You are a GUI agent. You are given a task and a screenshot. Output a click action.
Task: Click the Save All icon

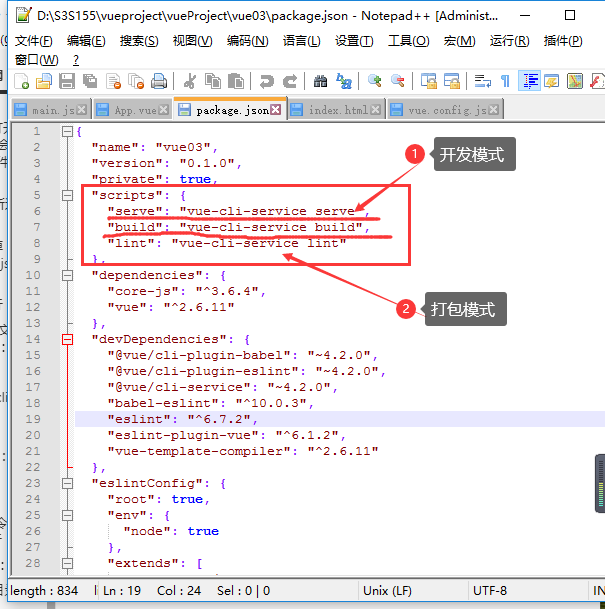pyautogui.click(x=90, y=81)
